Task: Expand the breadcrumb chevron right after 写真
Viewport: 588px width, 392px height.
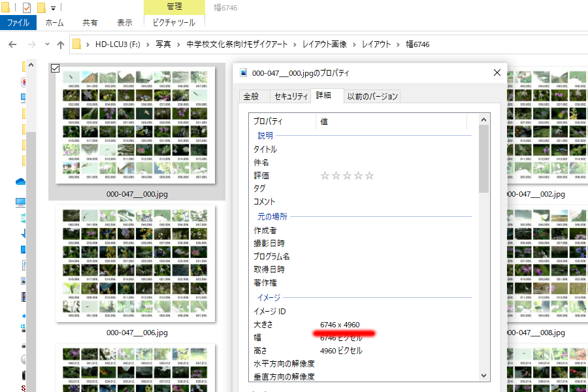Action: pyautogui.click(x=178, y=44)
